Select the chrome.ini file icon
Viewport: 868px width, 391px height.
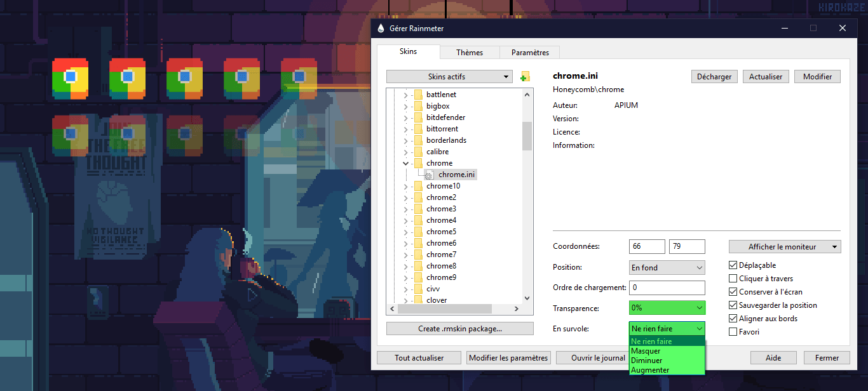pos(430,175)
